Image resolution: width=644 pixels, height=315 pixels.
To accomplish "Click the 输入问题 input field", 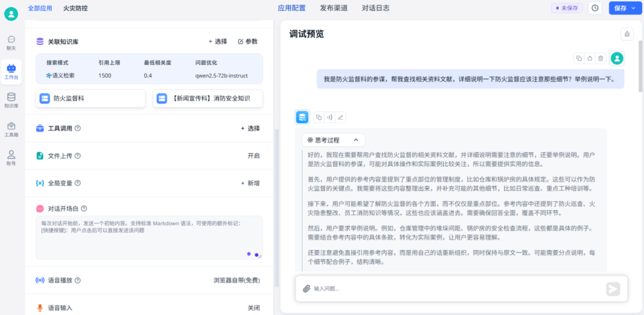I will pyautogui.click(x=458, y=289).
